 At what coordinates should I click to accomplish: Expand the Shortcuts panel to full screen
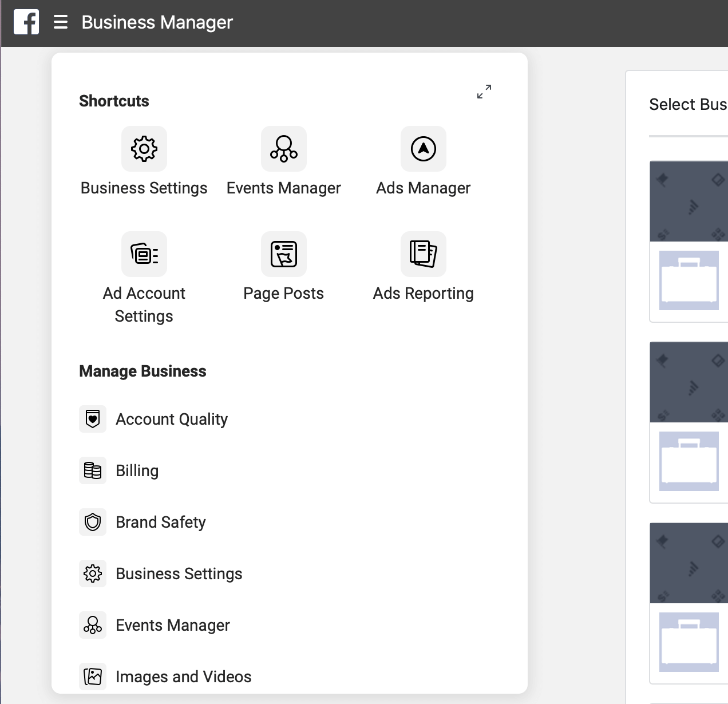tap(484, 91)
